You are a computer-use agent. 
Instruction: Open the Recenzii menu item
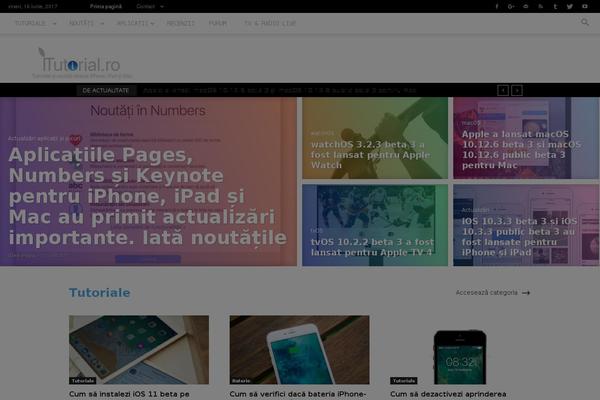[180, 23]
